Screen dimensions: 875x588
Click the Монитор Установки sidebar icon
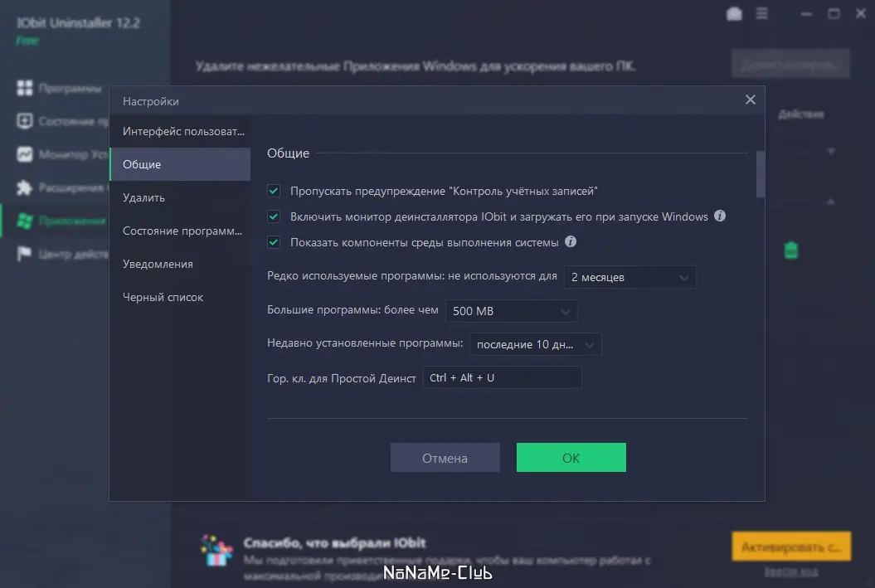click(x=25, y=154)
